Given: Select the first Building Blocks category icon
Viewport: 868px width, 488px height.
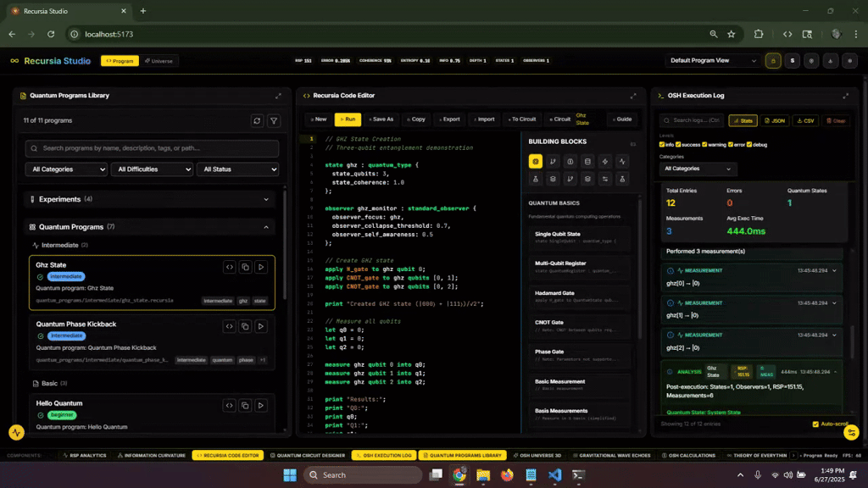Looking at the screenshot, I should pos(536,162).
